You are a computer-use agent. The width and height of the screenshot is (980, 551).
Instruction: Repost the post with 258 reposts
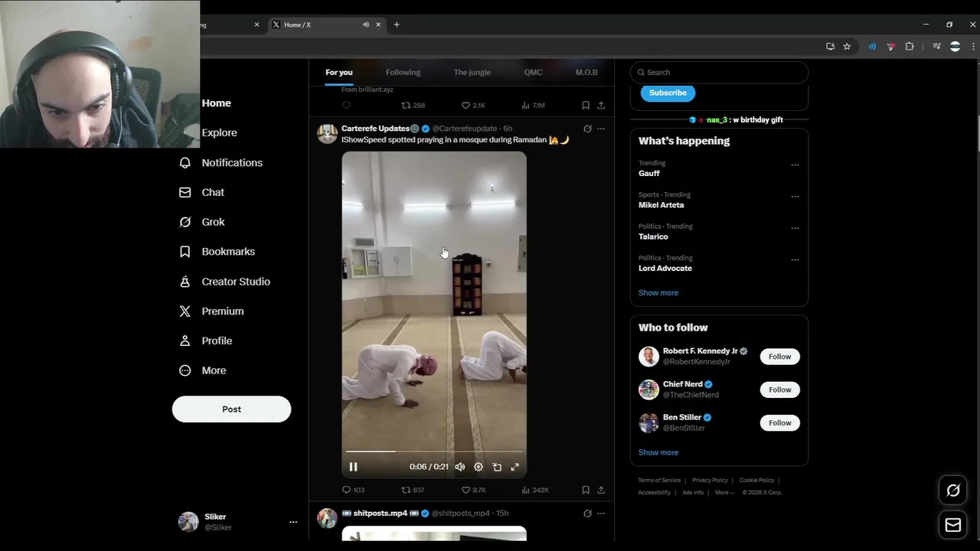click(x=413, y=106)
